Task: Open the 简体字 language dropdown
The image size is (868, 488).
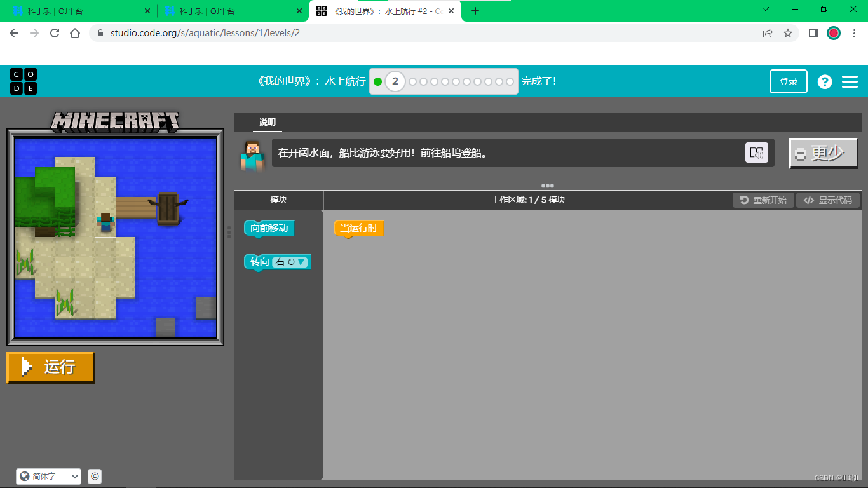Action: (49, 476)
